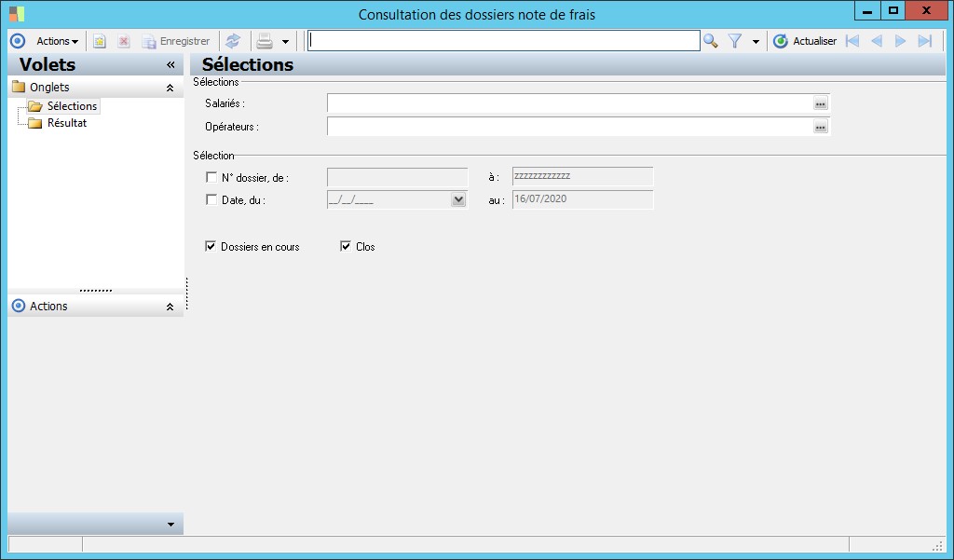Viewport: 954px width, 560px height.
Task: Click the 'au' date field 16/07/2020
Action: (x=583, y=199)
